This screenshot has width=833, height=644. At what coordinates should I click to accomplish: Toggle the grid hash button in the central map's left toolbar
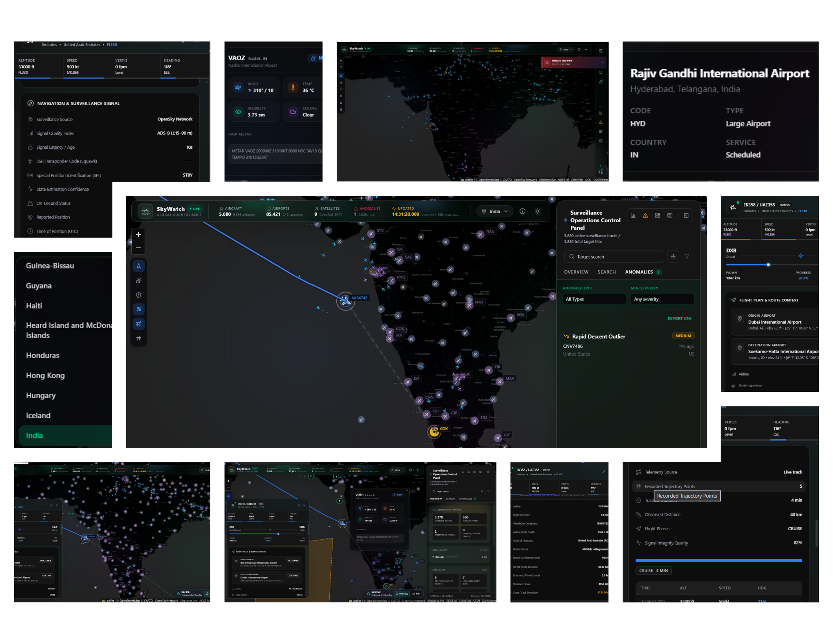(x=139, y=338)
